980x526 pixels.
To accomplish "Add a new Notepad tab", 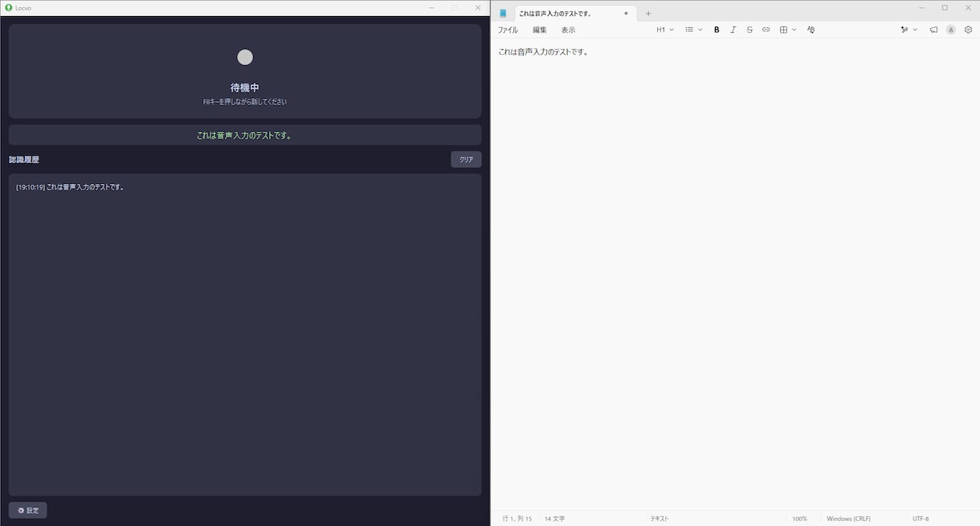I will pos(648,13).
